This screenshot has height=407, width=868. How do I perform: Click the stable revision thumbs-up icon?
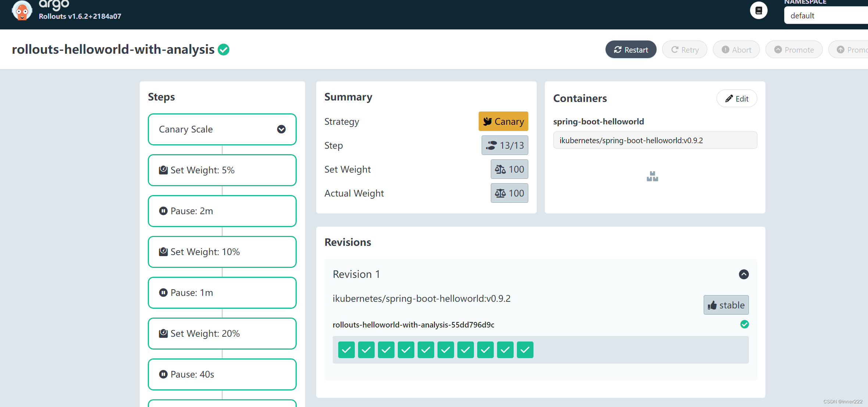[711, 305]
